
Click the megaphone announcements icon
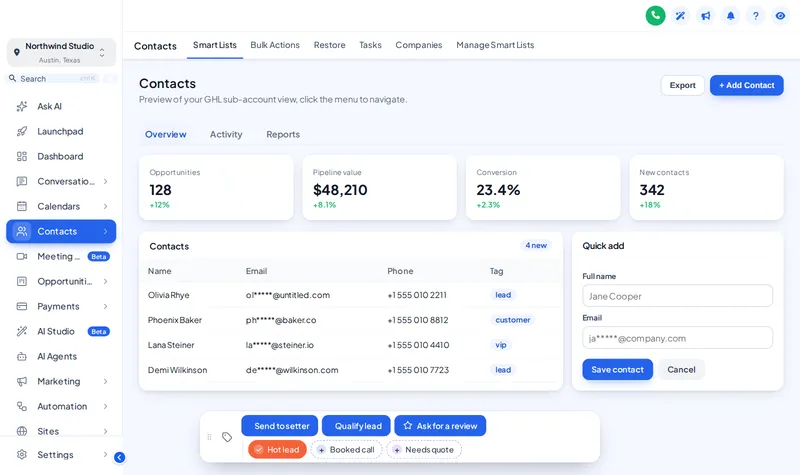(706, 16)
